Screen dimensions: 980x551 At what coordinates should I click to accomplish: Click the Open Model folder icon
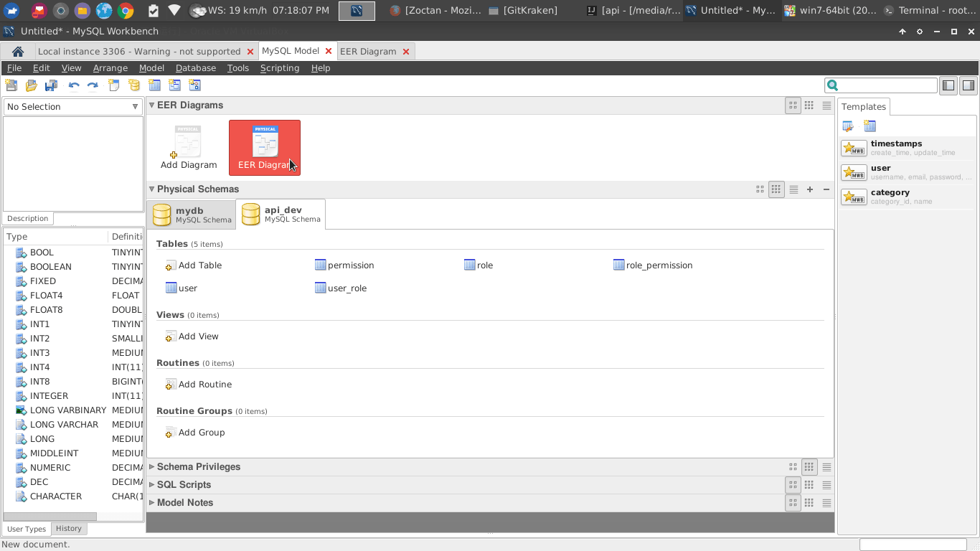31,85
